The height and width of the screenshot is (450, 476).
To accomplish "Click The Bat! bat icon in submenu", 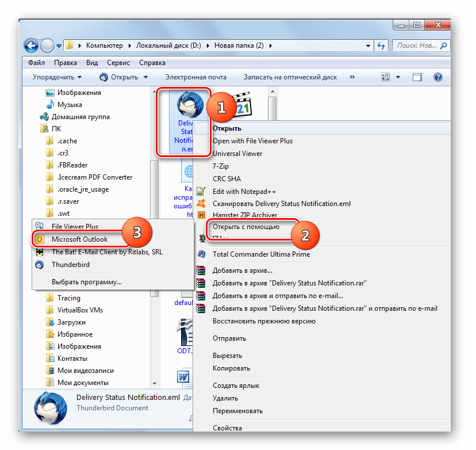I will coord(40,252).
